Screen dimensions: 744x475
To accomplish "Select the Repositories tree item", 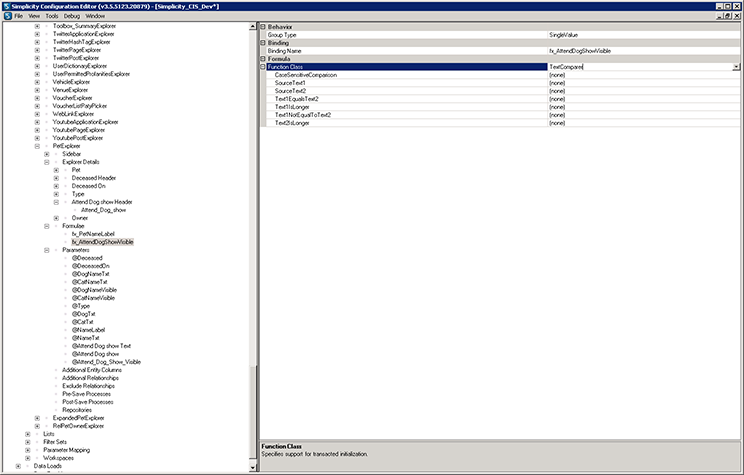I will pyautogui.click(x=77, y=410).
